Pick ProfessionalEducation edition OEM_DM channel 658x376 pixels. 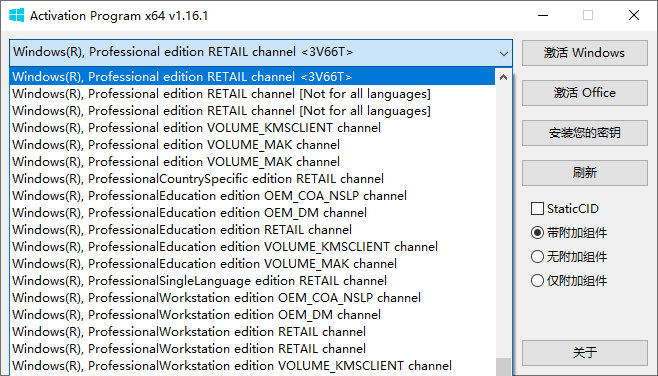click(x=252, y=212)
